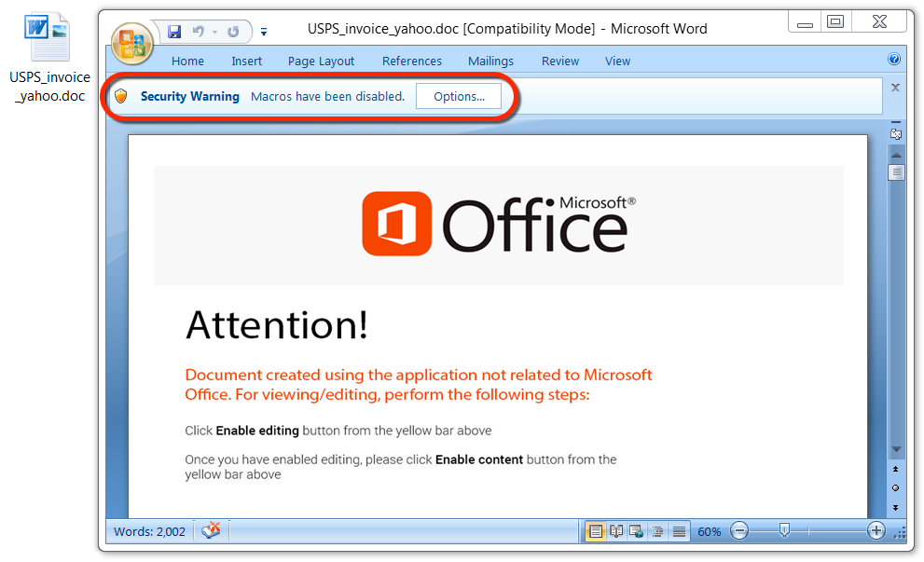Click the 'Attention!' heading in document
The width and height of the screenshot is (924, 562).
coord(277,325)
